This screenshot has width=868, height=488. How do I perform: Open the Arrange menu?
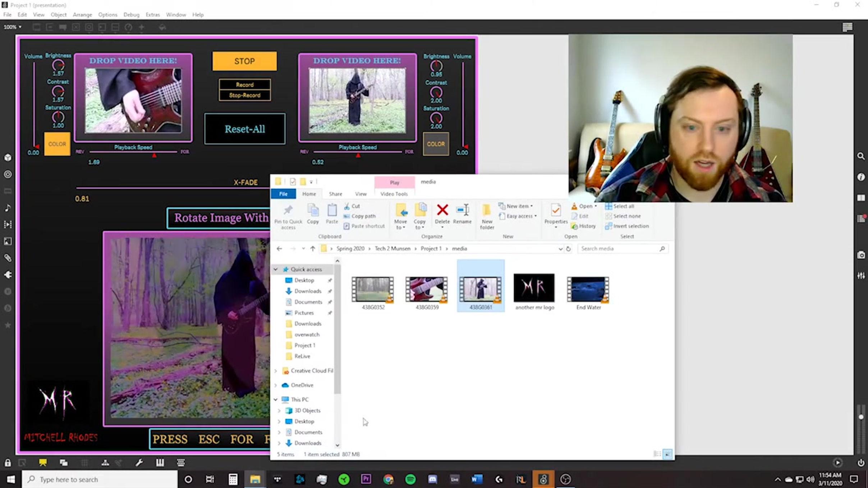(82, 15)
